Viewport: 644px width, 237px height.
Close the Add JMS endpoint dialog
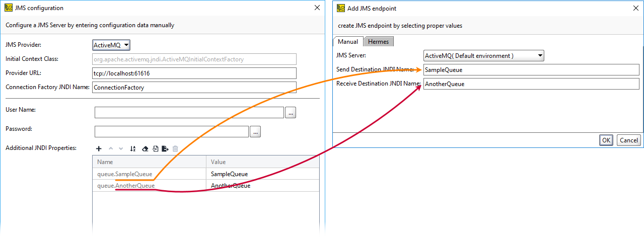coord(635,8)
